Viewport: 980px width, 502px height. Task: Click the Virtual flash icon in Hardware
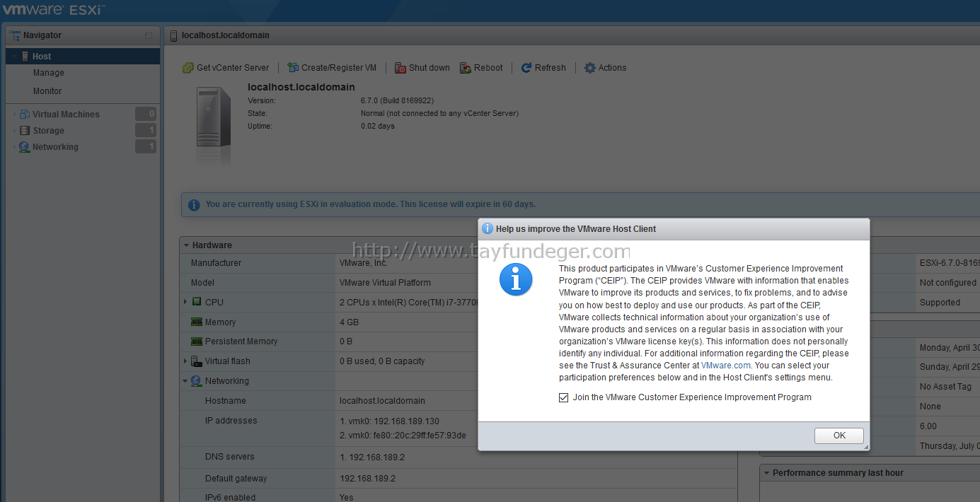coord(197,361)
